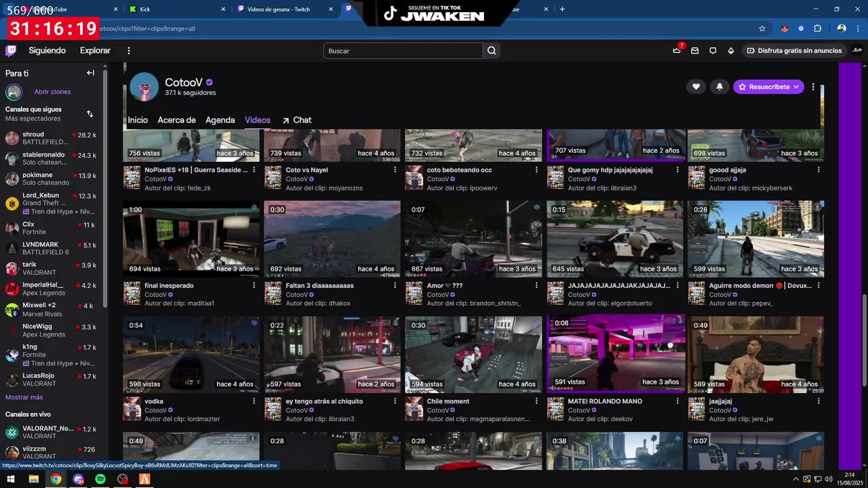Select the Videos tab
This screenshot has height=488, width=868.
tap(258, 120)
